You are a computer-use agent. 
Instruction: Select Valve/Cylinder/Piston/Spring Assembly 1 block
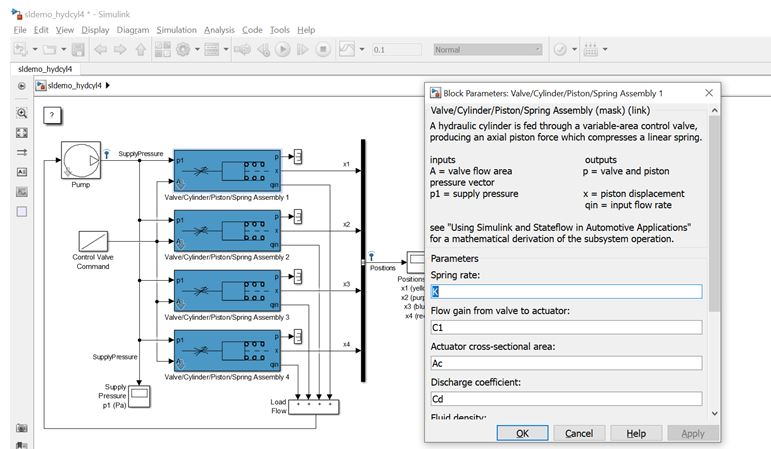click(227, 170)
